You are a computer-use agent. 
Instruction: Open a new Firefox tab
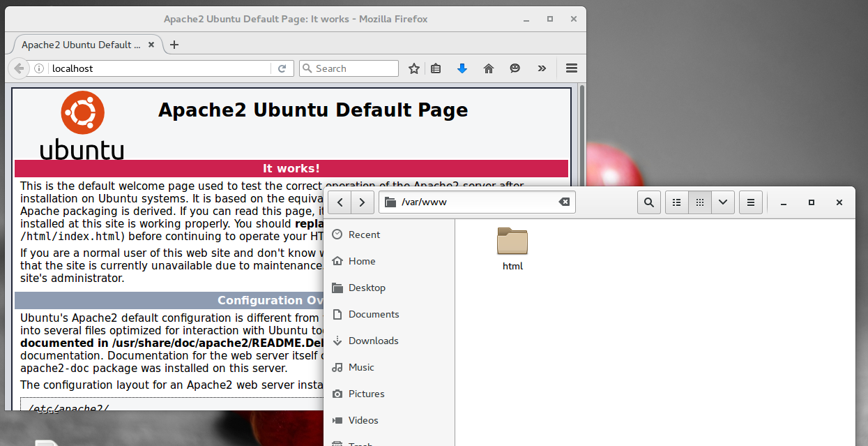pyautogui.click(x=174, y=45)
